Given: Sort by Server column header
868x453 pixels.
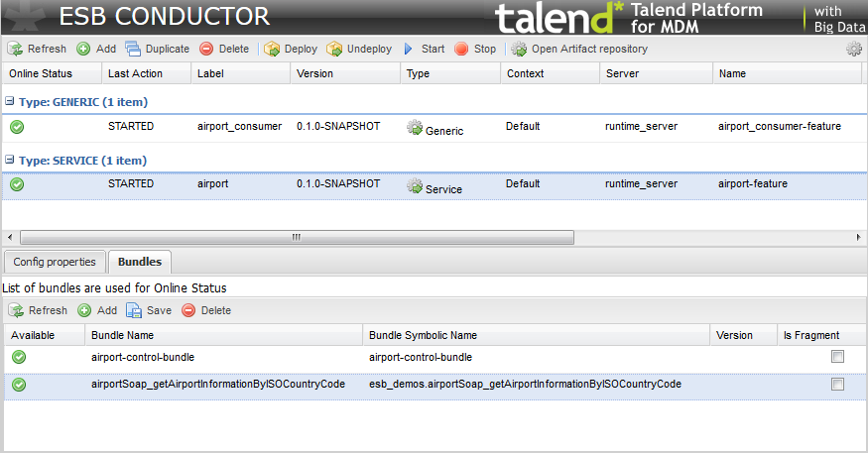Looking at the screenshot, I should click(x=656, y=73).
